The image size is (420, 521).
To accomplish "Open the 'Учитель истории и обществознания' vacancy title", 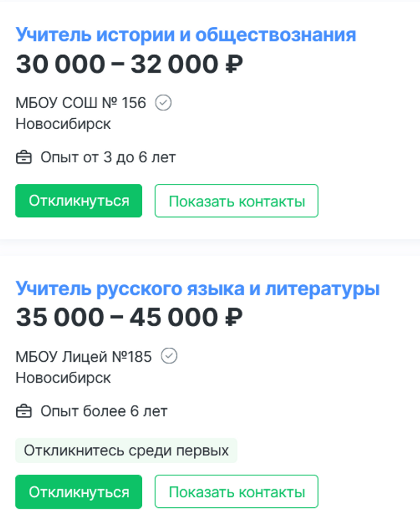I will tap(186, 35).
